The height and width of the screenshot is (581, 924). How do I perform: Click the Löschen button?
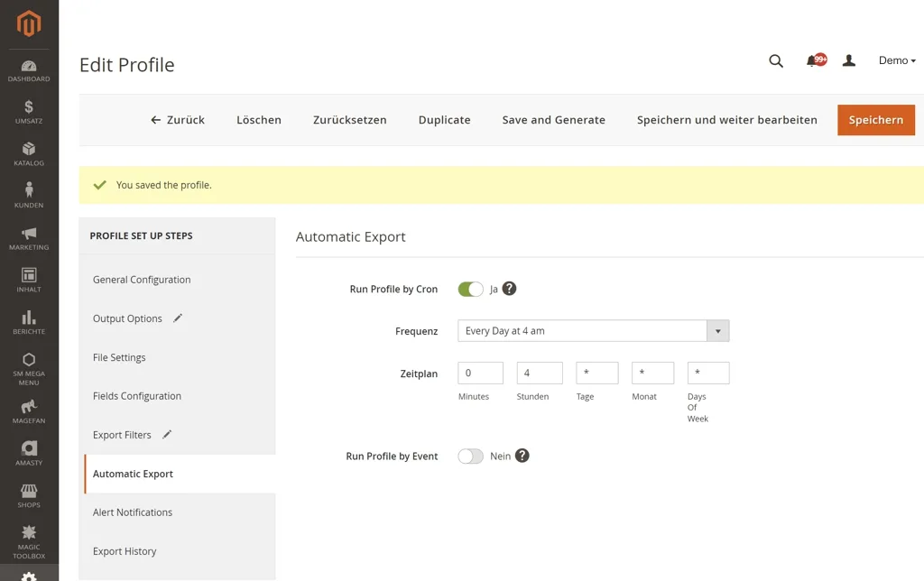click(x=259, y=120)
